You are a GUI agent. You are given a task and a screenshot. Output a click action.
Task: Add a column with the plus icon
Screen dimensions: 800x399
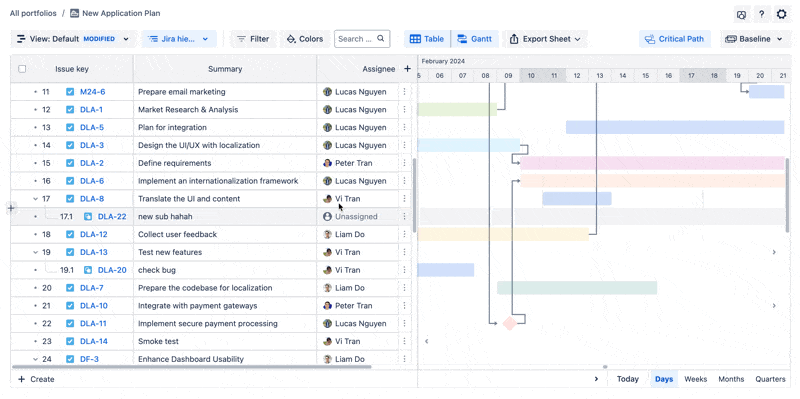tap(407, 69)
